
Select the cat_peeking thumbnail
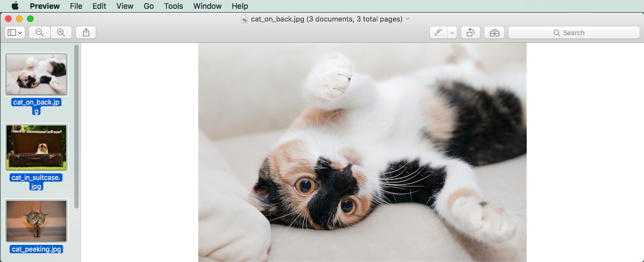pos(36,221)
